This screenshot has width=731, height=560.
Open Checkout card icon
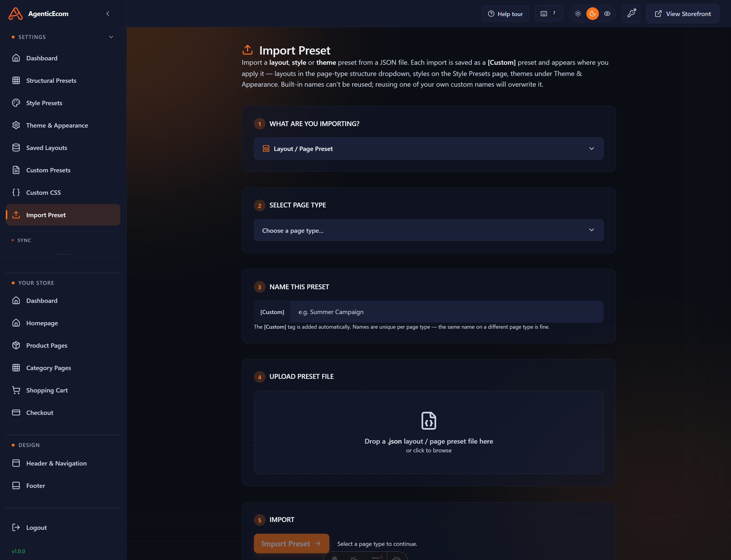pos(16,412)
